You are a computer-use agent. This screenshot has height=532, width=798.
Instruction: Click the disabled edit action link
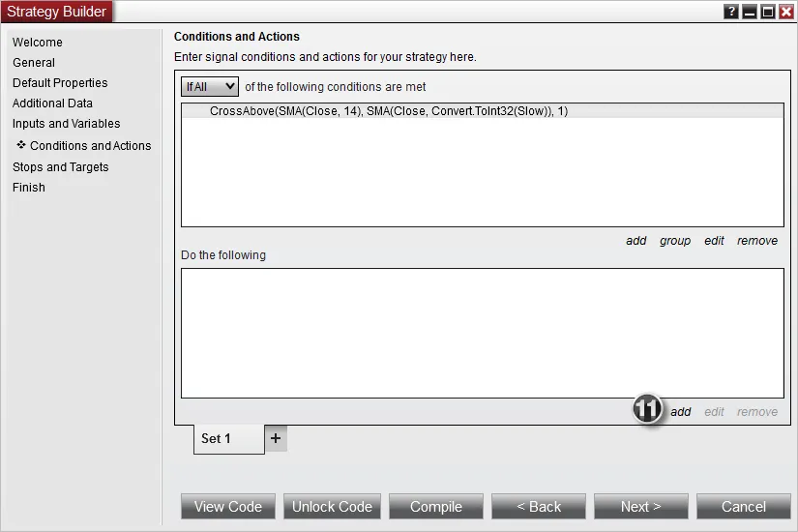714,412
